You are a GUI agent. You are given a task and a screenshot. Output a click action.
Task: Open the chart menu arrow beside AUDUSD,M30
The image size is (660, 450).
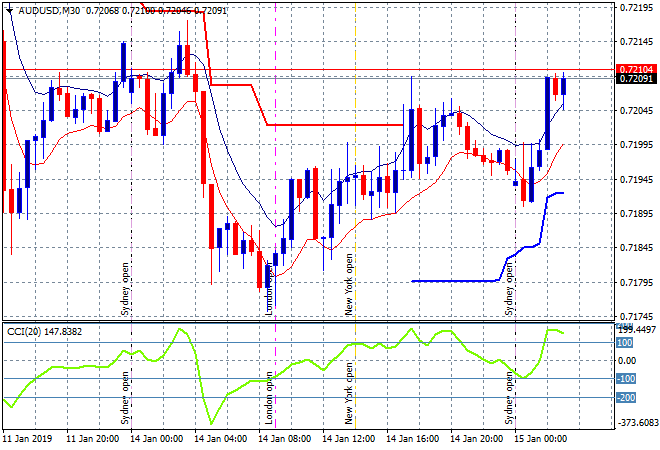coord(9,10)
